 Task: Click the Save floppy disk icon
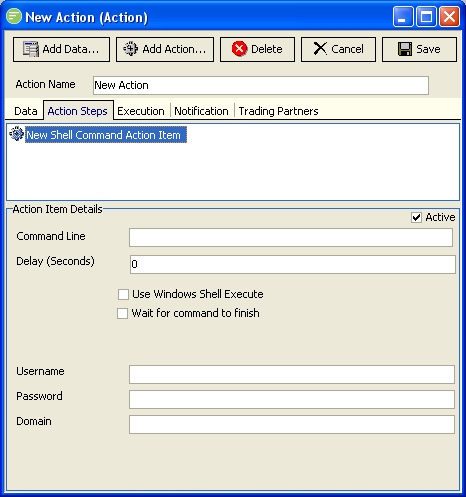(405, 49)
